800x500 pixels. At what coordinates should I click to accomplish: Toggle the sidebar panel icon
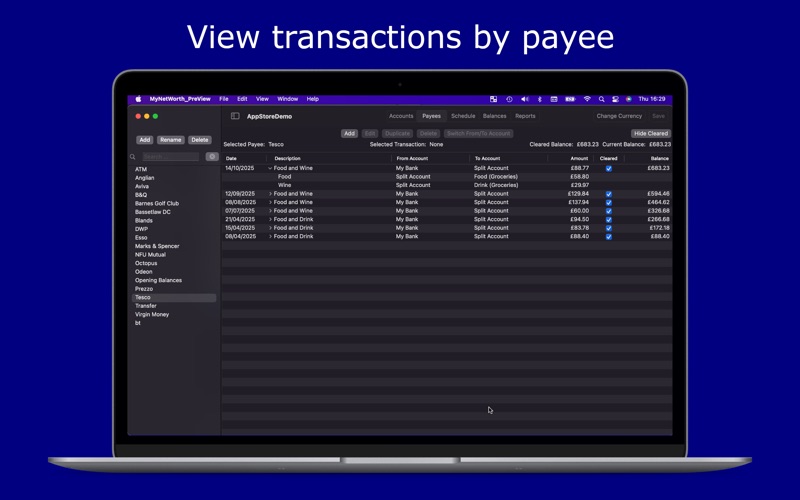[235, 116]
